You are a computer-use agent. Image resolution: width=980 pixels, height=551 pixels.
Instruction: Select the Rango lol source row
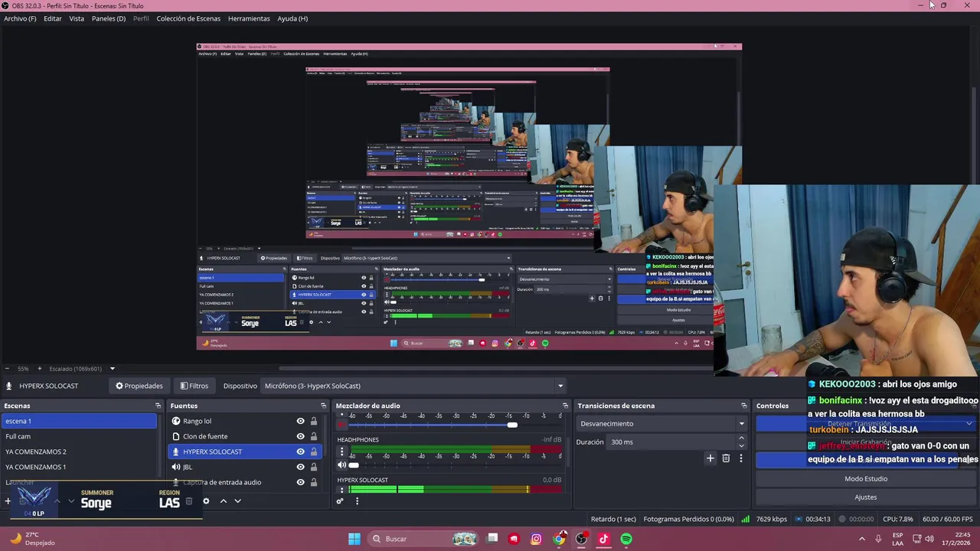click(x=245, y=421)
